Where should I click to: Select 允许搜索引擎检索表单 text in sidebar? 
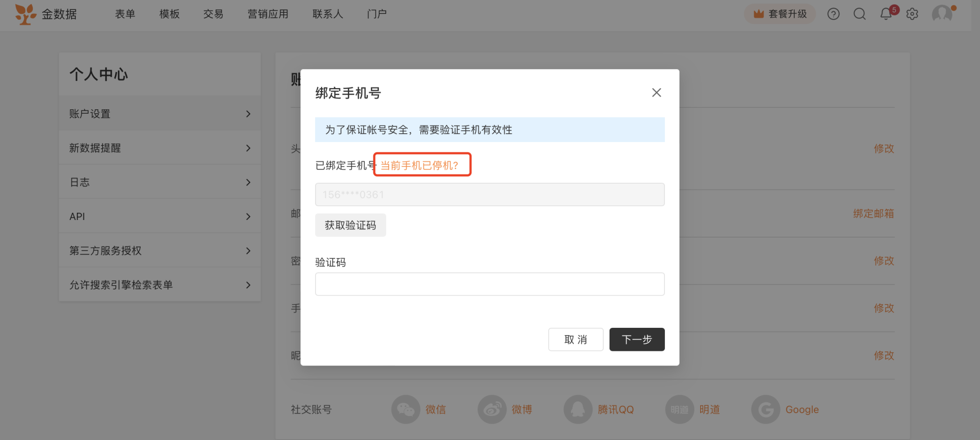(x=121, y=285)
